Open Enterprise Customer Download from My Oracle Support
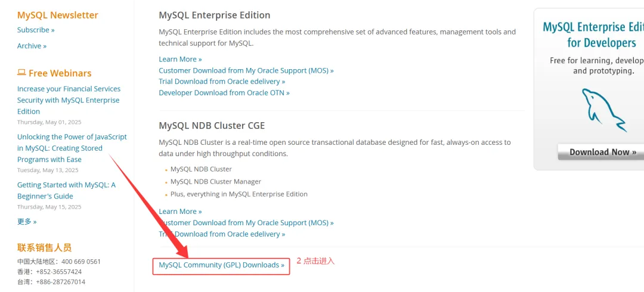Image resolution: width=644 pixels, height=292 pixels. coord(246,70)
